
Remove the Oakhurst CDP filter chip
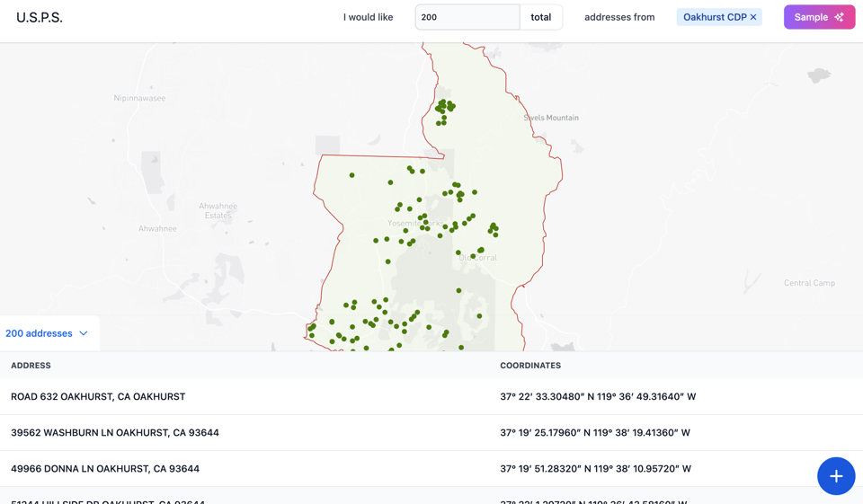[753, 17]
